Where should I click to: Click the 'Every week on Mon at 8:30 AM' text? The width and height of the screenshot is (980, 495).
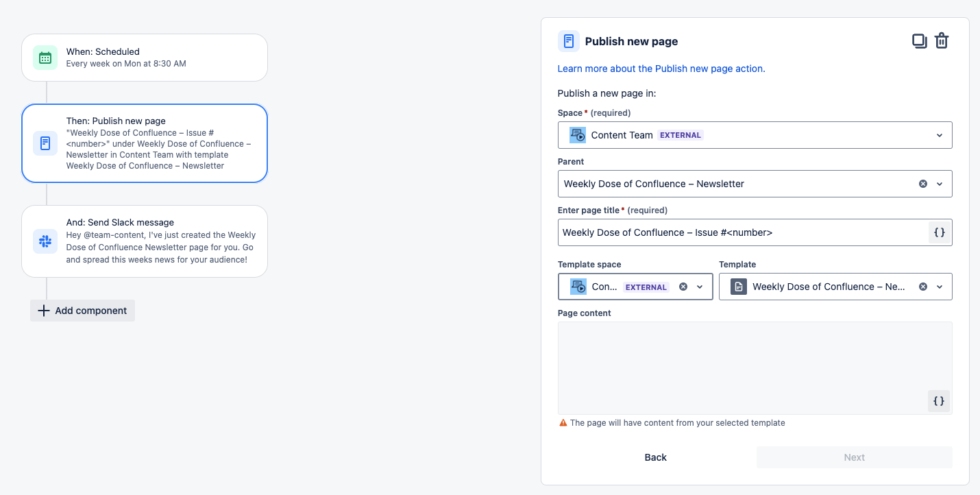126,64
